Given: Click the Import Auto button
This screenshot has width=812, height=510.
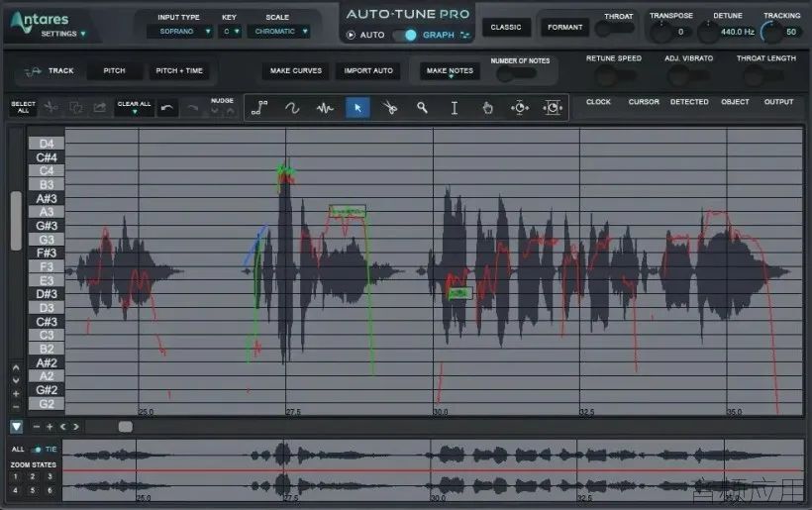Looking at the screenshot, I should [x=368, y=71].
